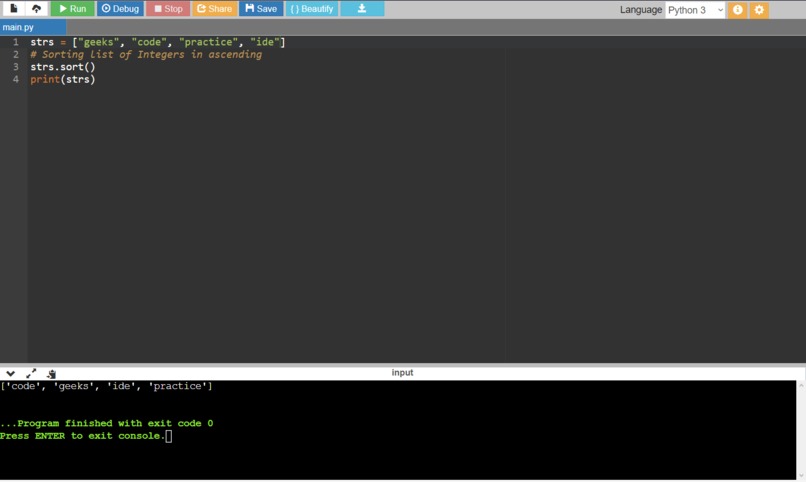Screen dimensions: 806x482
Task: Click the console vertical scrollbar
Action: (801, 431)
